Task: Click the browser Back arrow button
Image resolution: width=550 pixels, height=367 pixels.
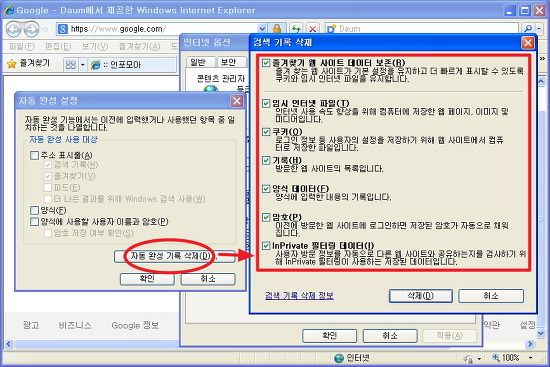Action: point(14,29)
